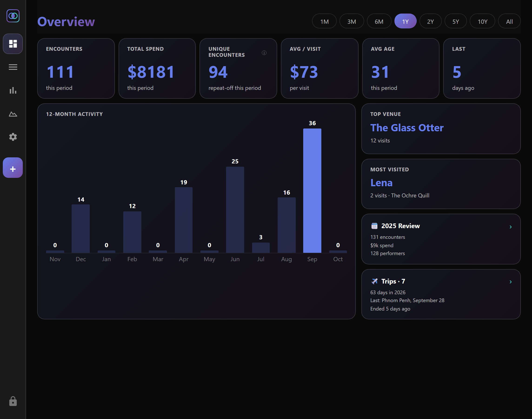Open The Glass Otter venue link
This screenshot has width=532, height=419.
[x=407, y=128]
